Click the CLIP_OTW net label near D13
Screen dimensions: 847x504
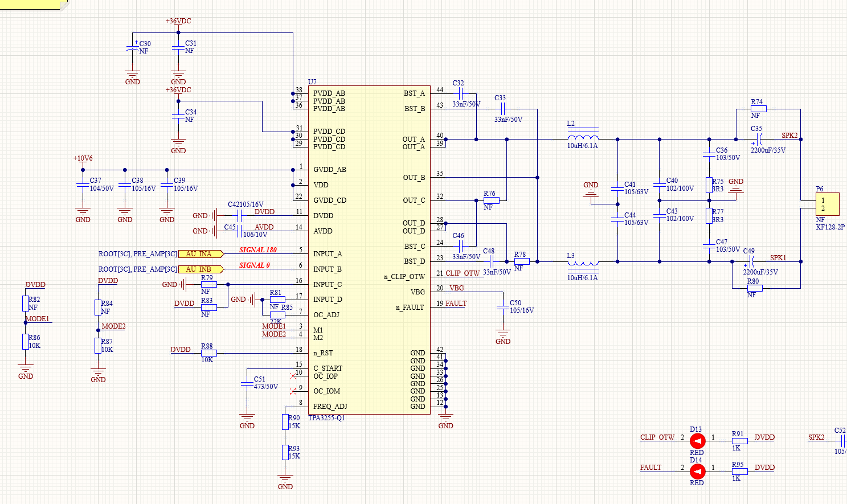[657, 437]
